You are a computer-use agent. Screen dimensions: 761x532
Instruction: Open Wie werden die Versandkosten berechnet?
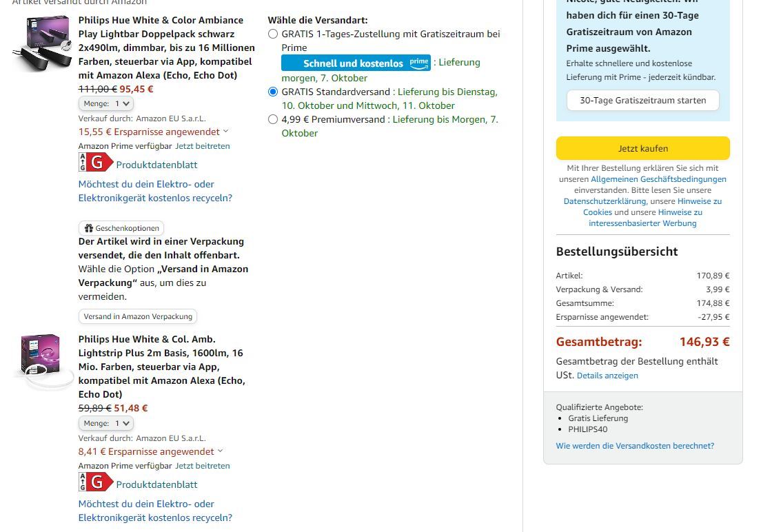pyautogui.click(x=635, y=446)
